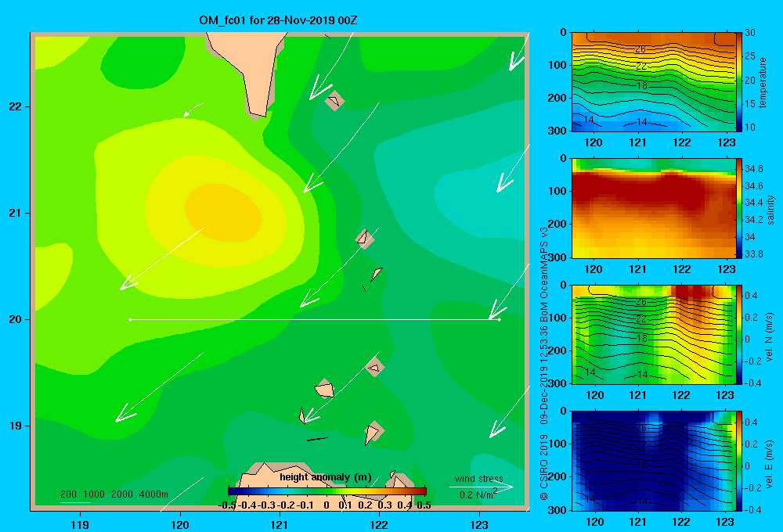Click the east endpoint of the section line
Viewport: 783px width, 532px height.
point(499,319)
